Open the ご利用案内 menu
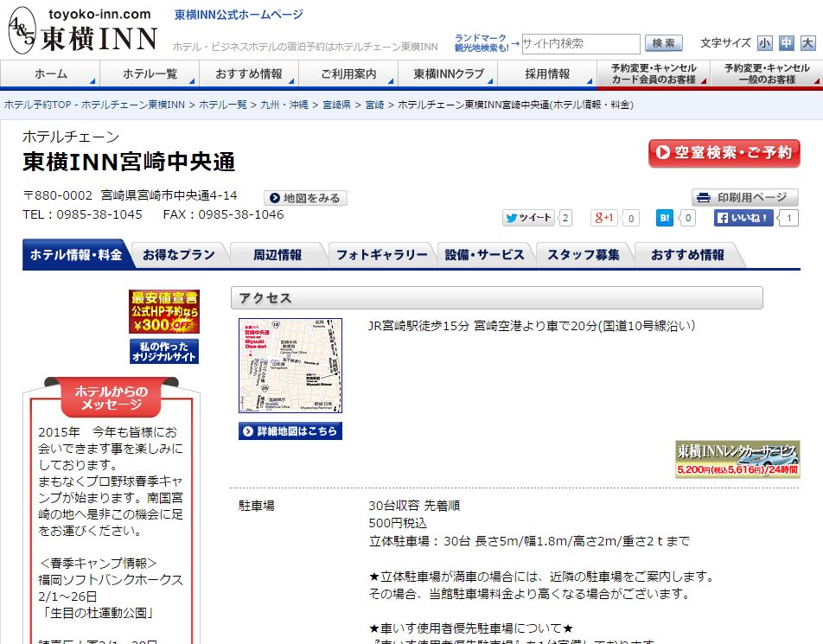The width and height of the screenshot is (823, 644). point(348,74)
